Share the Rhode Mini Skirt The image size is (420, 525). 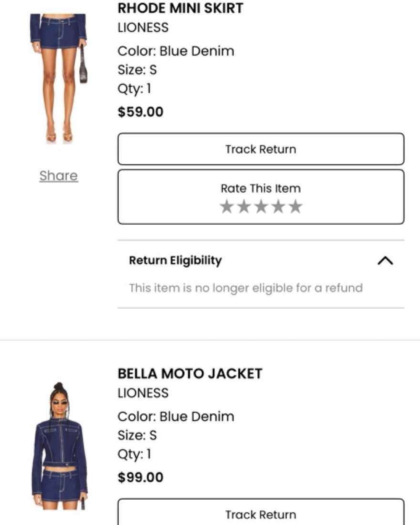point(59,176)
